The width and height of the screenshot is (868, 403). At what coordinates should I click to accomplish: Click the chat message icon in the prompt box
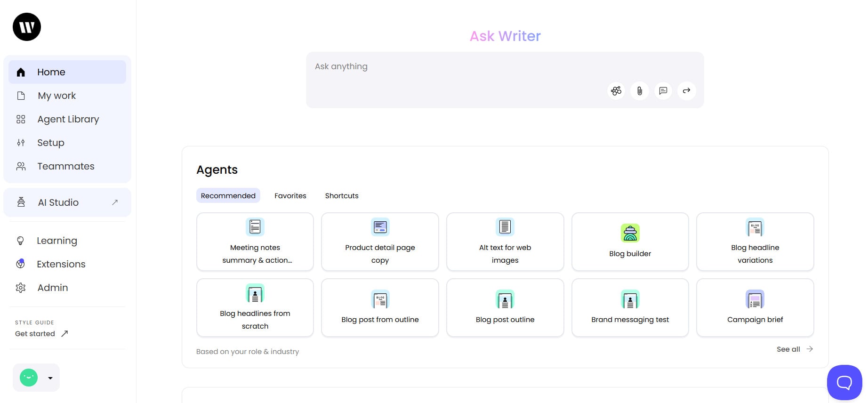(663, 91)
